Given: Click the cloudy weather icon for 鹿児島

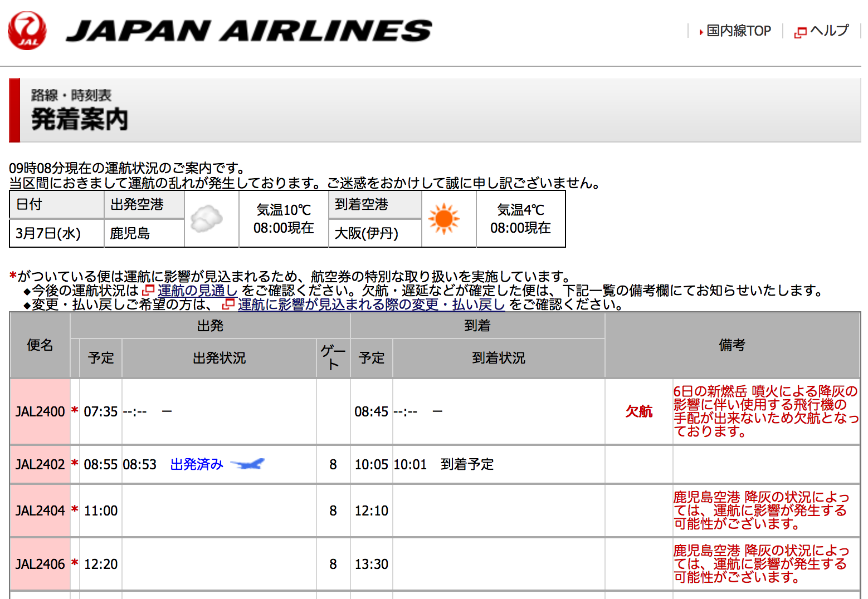Looking at the screenshot, I should (206, 219).
